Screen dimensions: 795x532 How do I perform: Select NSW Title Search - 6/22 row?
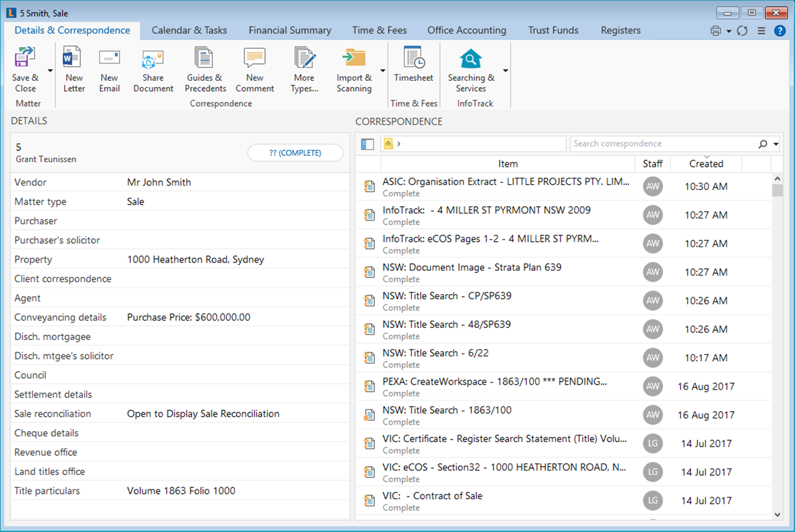[x=564, y=357]
